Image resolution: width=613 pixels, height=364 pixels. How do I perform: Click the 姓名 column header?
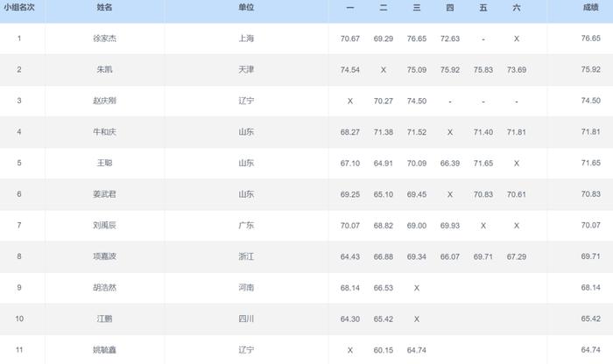pos(104,7)
